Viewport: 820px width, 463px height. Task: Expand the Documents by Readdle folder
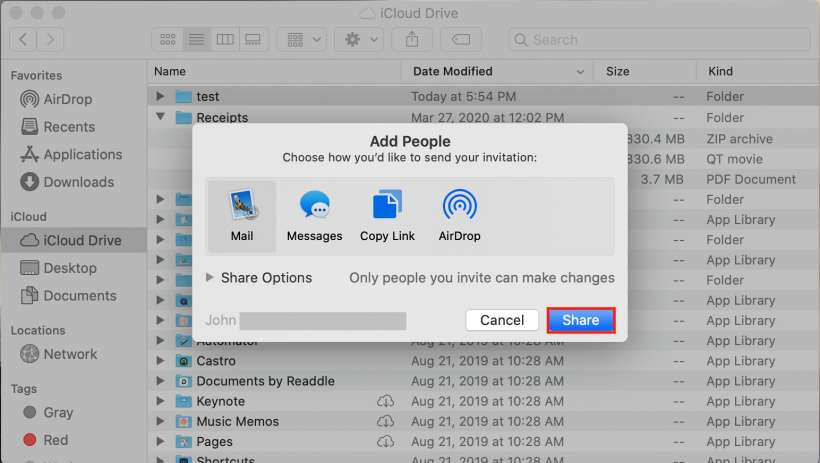coord(160,381)
